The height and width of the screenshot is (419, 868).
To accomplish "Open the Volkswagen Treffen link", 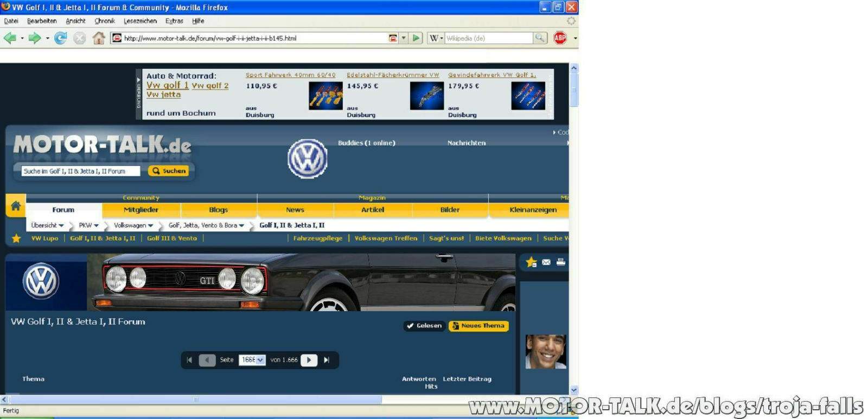I will coord(386,238).
